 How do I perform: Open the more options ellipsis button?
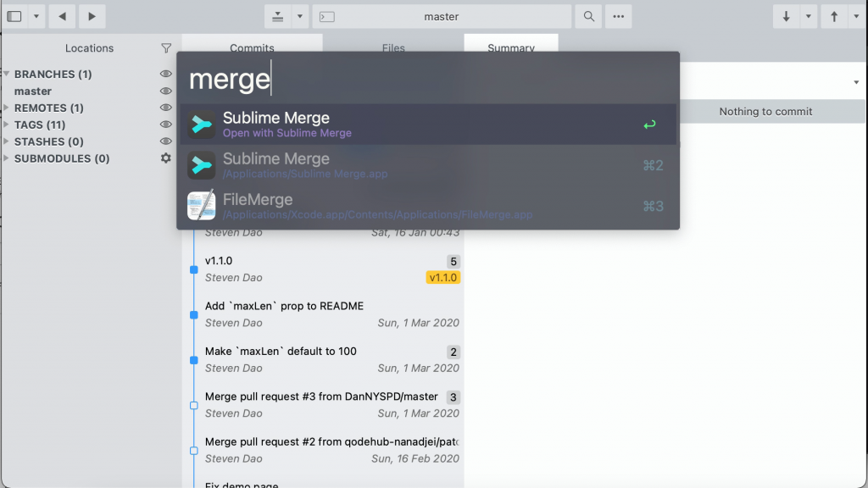618,16
